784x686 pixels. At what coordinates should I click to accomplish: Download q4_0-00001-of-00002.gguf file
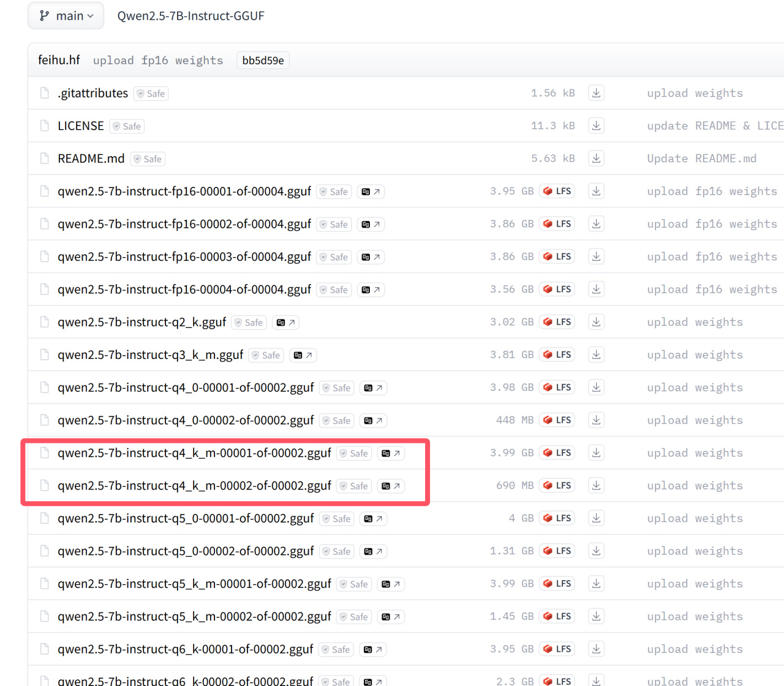(x=596, y=388)
